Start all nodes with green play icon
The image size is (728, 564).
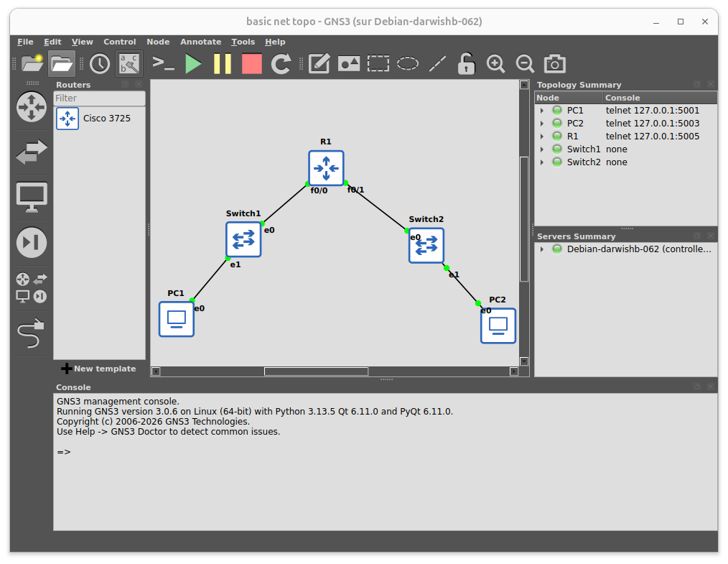[x=192, y=63]
